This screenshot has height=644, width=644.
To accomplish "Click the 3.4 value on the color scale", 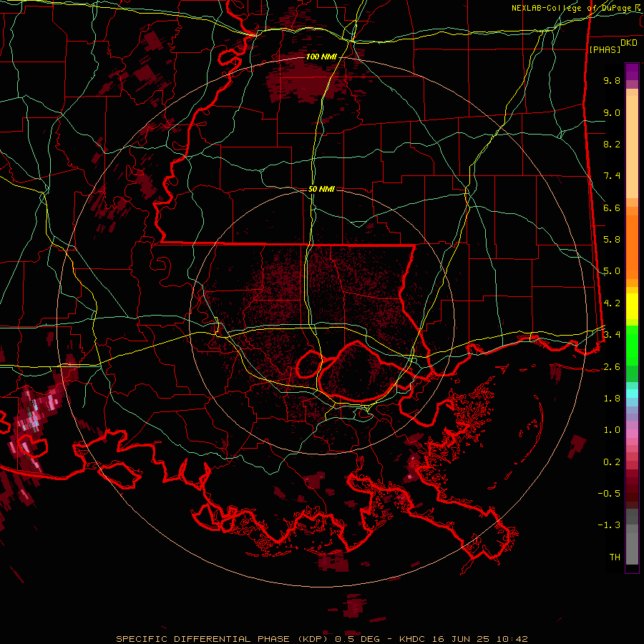I will coord(612,335).
